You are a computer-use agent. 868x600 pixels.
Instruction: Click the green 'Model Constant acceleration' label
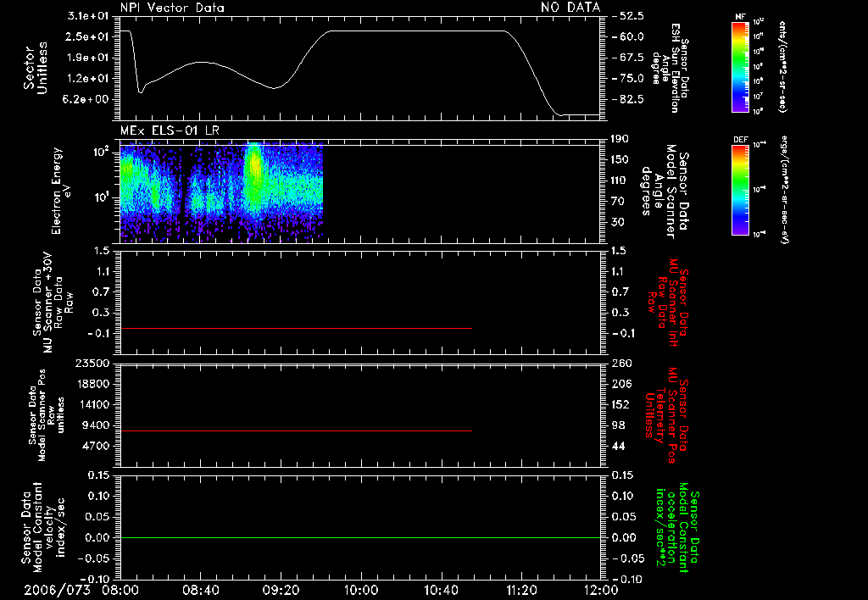[x=677, y=527]
